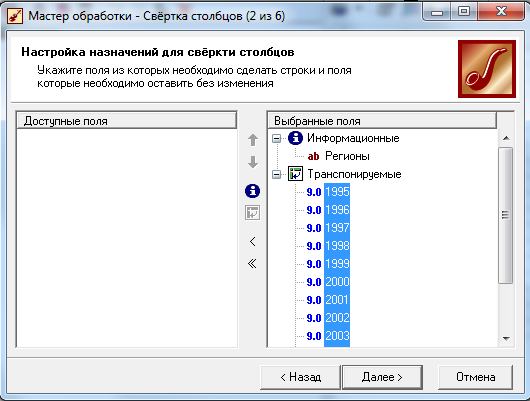This screenshot has height=401, width=530.
Task: Select the 1996 field
Action: point(337,210)
